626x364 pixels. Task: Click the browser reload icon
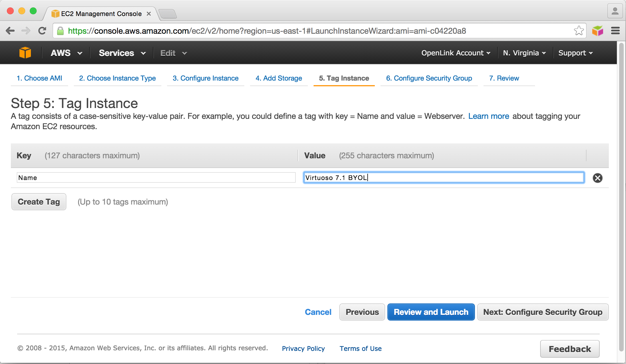pos(42,31)
